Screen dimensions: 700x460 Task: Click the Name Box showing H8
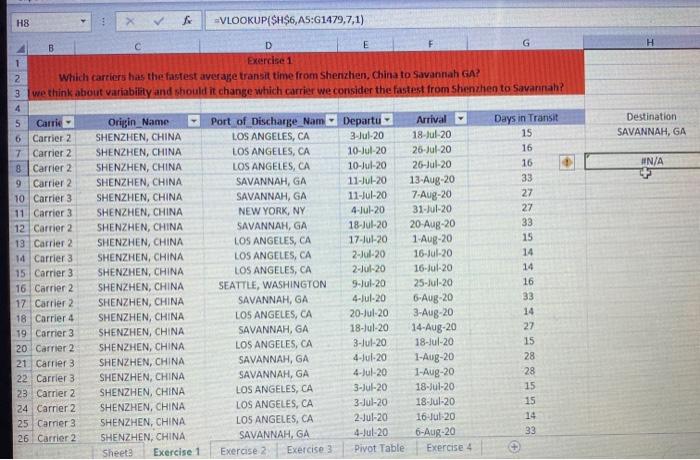(47, 22)
